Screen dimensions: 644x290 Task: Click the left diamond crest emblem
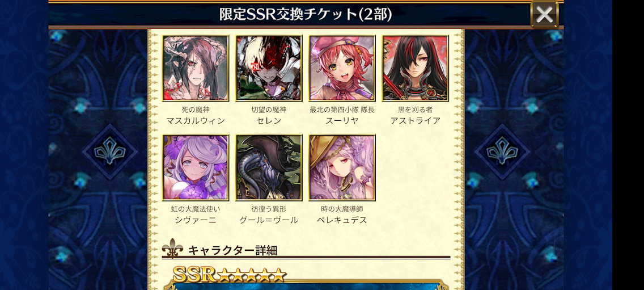(x=109, y=152)
